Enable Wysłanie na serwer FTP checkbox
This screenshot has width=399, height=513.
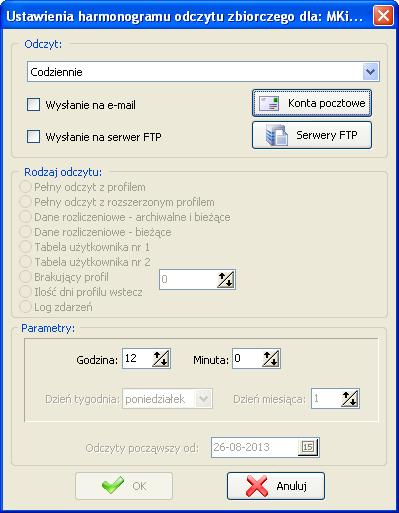pos(33,137)
